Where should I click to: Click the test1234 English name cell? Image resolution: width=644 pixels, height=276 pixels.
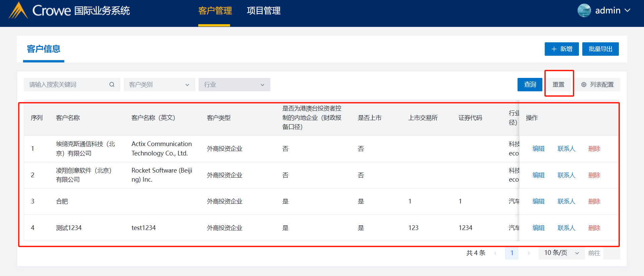pos(144,228)
